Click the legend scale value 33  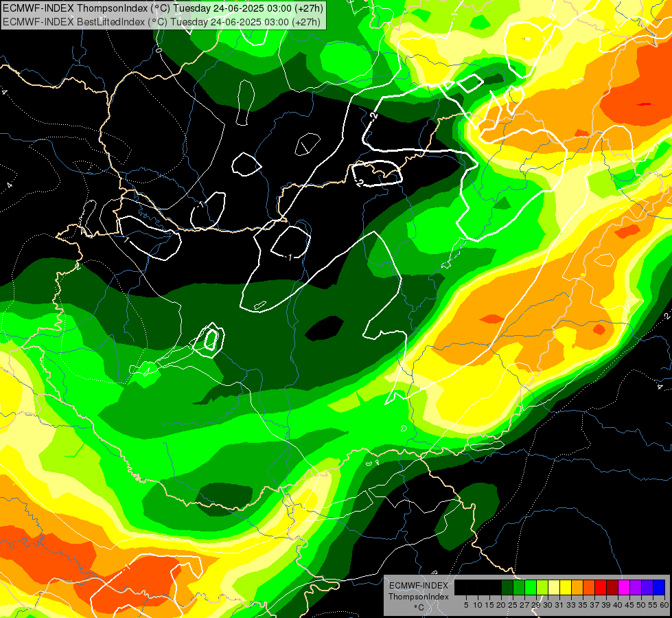(x=571, y=605)
